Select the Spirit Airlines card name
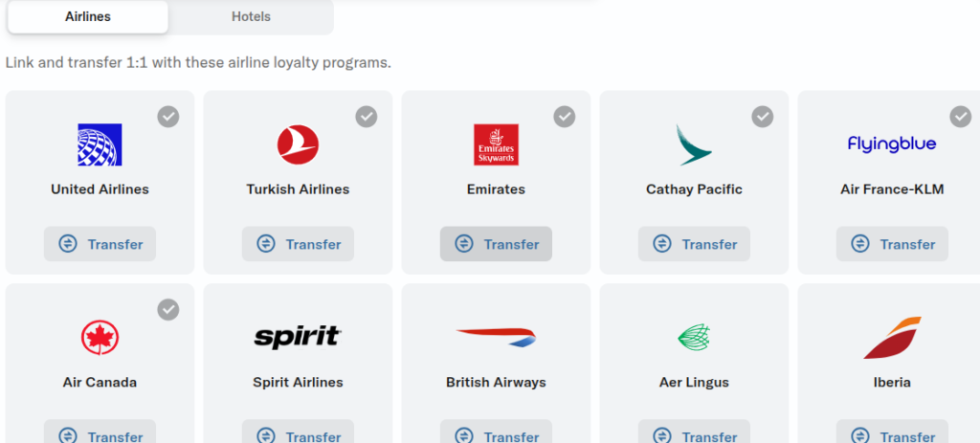This screenshot has height=443, width=980. tap(298, 382)
